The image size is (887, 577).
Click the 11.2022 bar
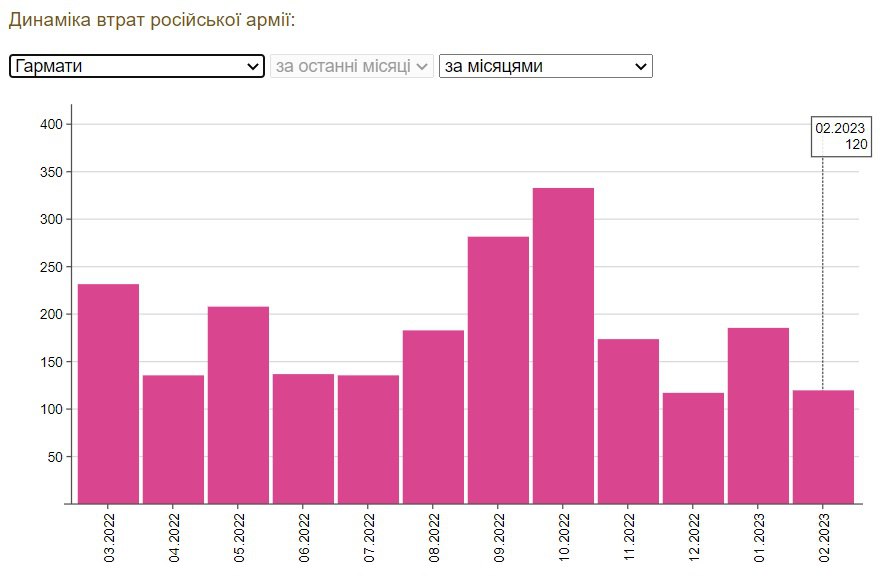(x=628, y=421)
